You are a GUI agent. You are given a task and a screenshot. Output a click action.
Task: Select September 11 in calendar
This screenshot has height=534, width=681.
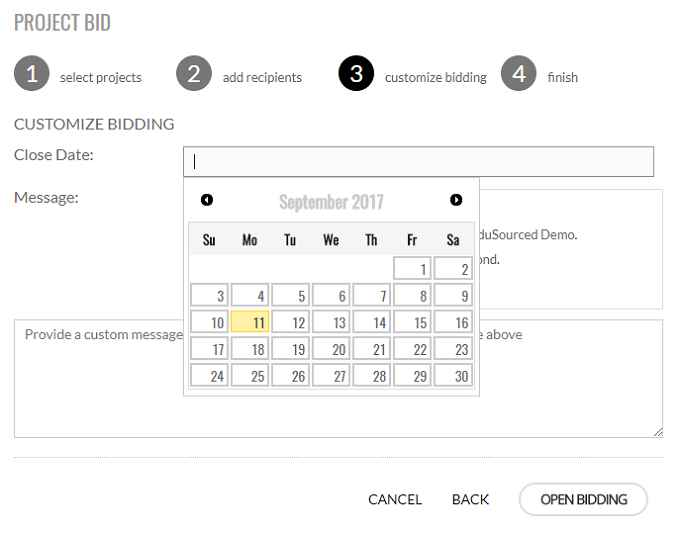[250, 322]
